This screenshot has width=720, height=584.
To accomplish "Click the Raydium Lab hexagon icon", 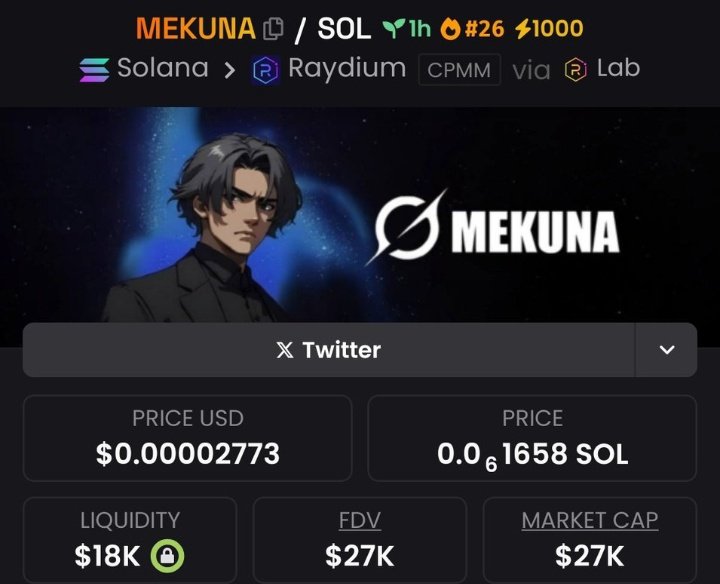I will click(575, 70).
